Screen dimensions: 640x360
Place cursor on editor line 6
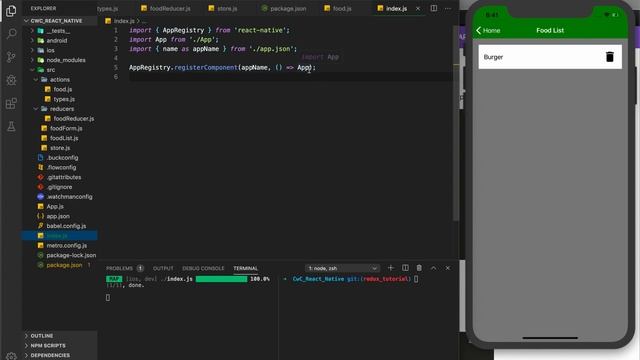coord(291,77)
